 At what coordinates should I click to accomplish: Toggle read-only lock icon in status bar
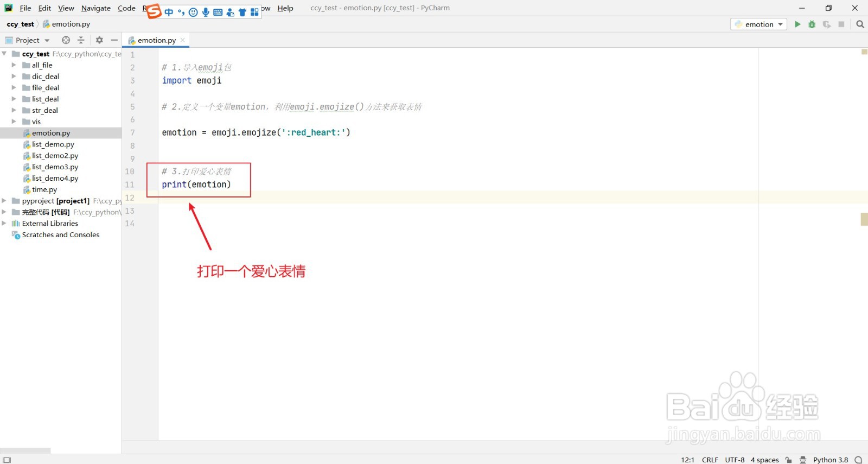coord(789,460)
